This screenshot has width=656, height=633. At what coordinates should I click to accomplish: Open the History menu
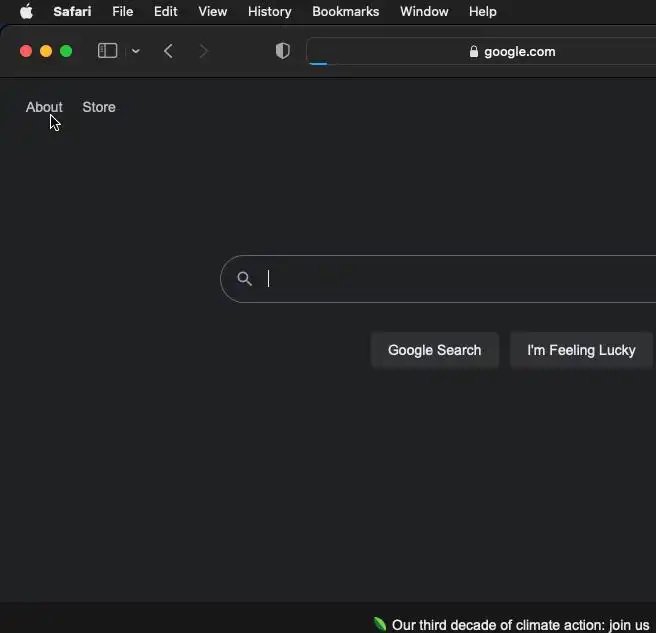tap(269, 11)
